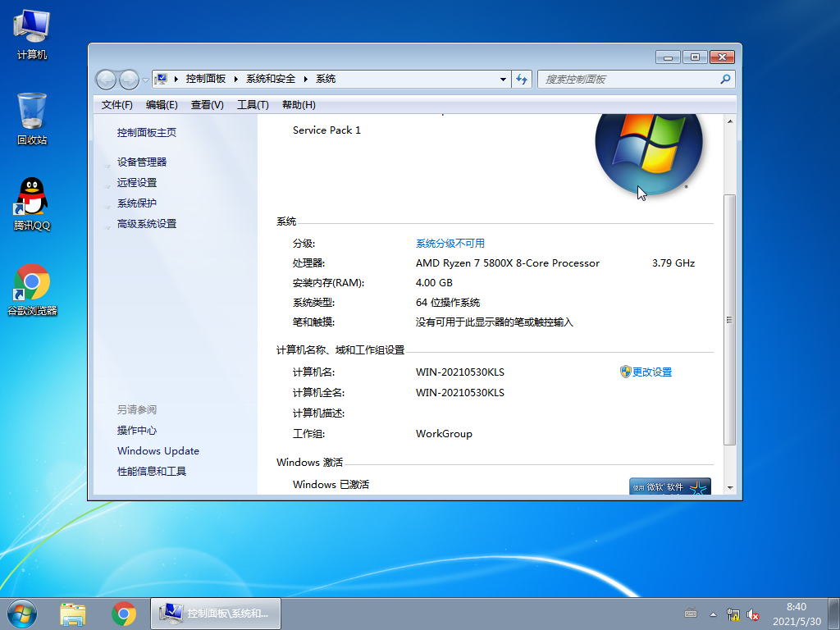Screen dimensions: 840x630
Task: Click the refresh icon in address bar
Action: (523, 79)
